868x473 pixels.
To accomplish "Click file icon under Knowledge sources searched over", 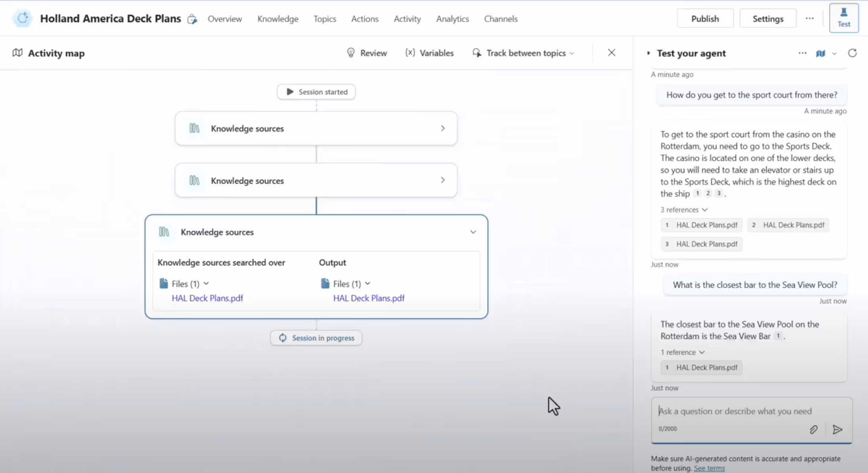I will 163,283.
